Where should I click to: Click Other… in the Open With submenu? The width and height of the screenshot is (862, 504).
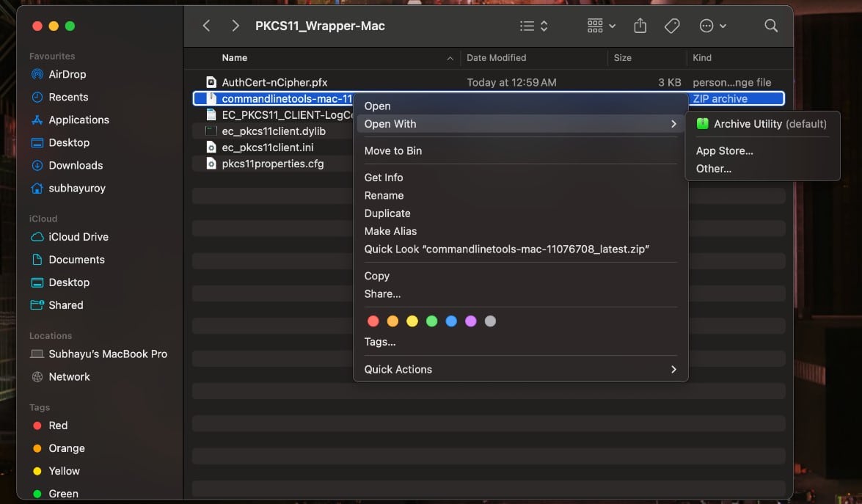[713, 169]
